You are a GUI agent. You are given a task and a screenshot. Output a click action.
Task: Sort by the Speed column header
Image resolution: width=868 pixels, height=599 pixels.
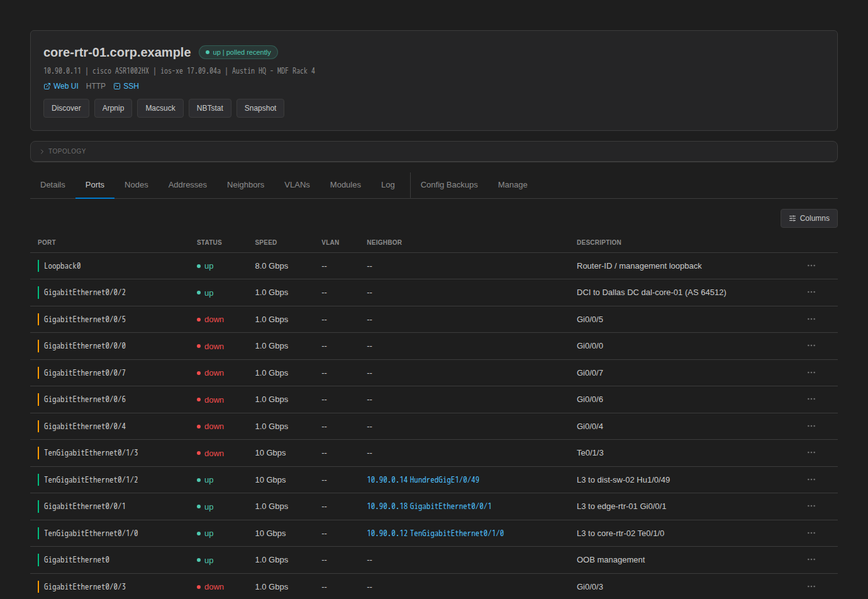point(266,242)
